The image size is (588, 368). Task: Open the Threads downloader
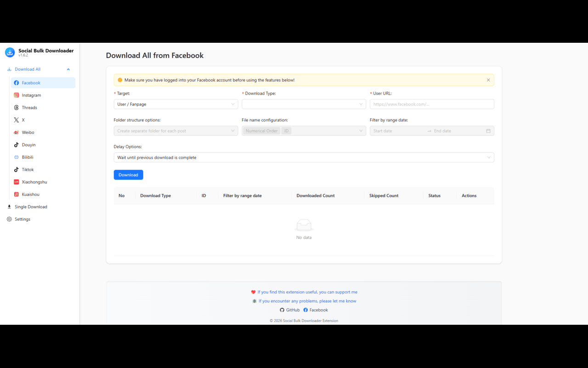point(29,107)
